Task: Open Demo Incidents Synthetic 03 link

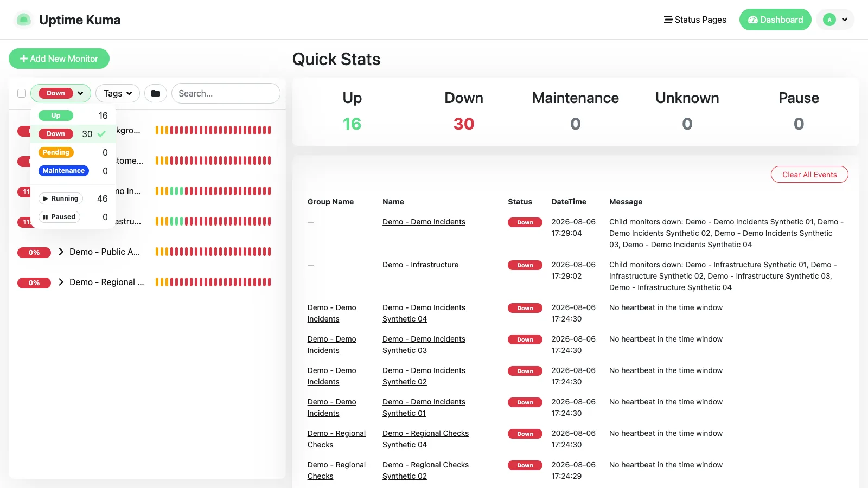Action: pyautogui.click(x=424, y=345)
